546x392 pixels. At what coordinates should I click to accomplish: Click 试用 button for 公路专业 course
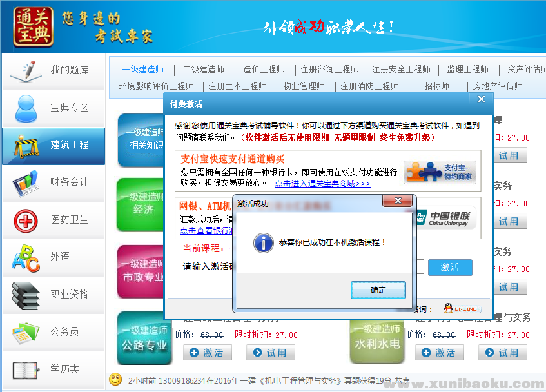pyautogui.click(x=271, y=353)
